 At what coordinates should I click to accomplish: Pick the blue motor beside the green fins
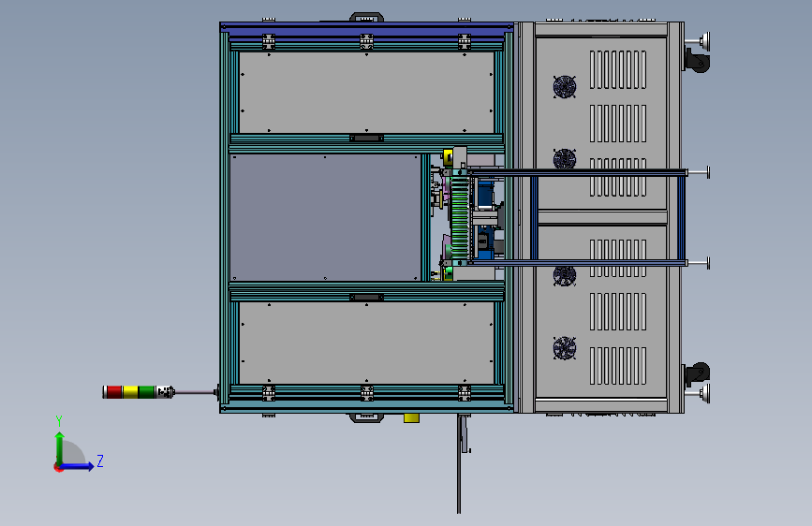click(485, 193)
